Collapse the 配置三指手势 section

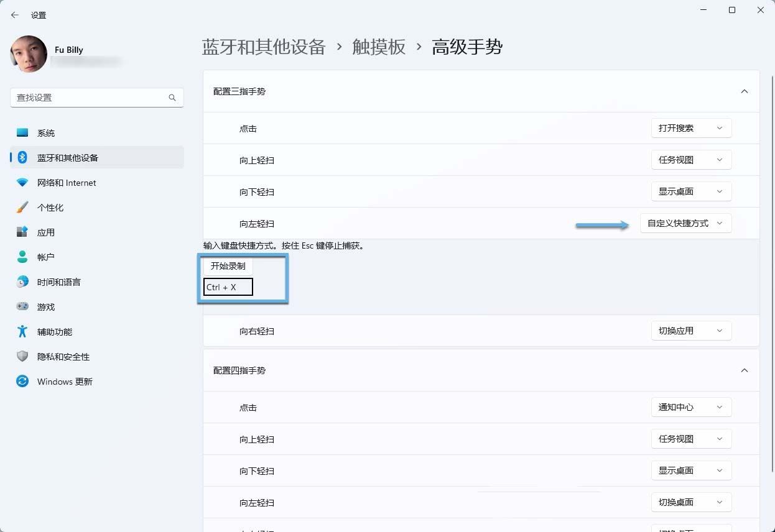coord(744,91)
